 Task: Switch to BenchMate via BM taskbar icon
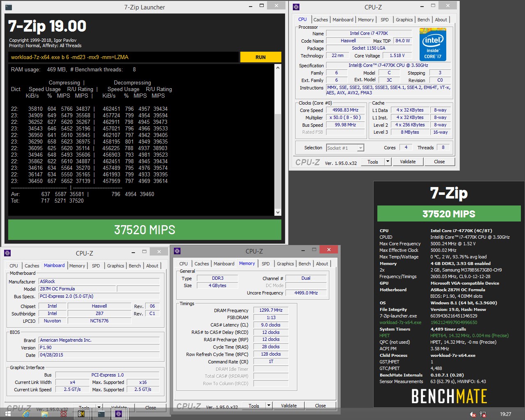click(x=81, y=414)
